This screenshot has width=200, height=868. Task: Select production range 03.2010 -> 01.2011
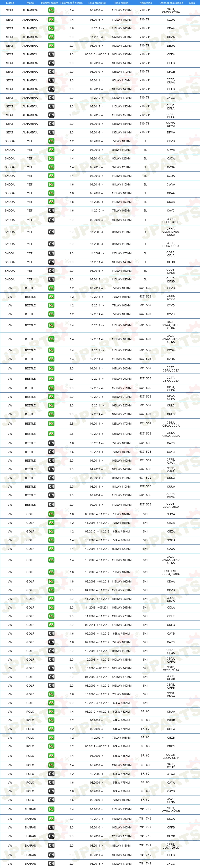tap(97, 712)
